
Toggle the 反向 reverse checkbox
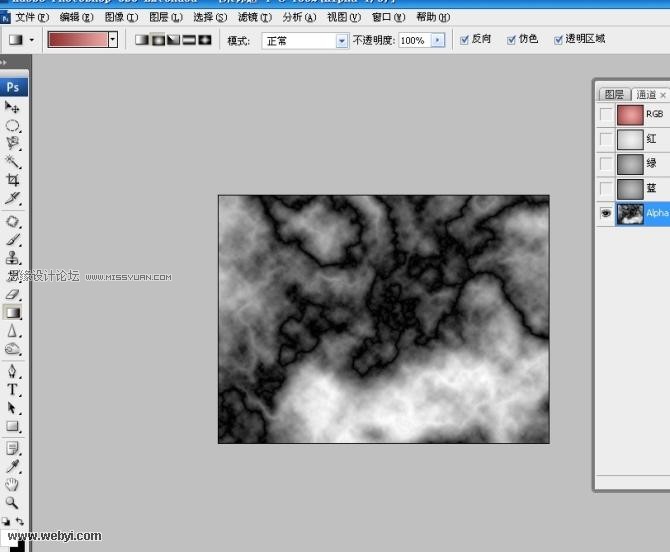coord(464,40)
